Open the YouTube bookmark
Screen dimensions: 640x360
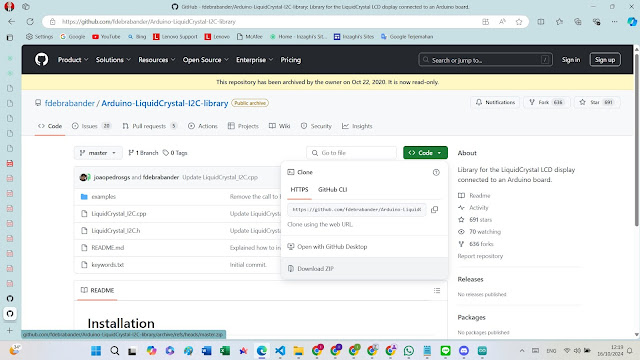click(106, 37)
